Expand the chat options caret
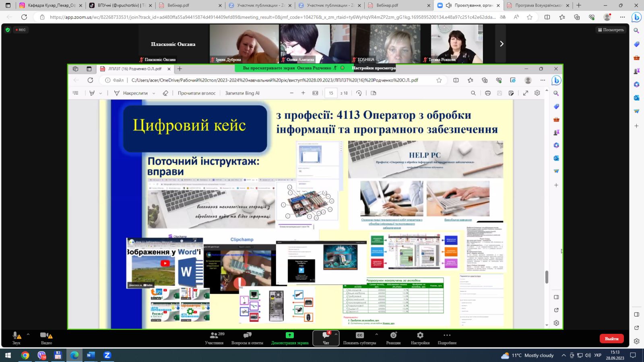 (336, 334)
